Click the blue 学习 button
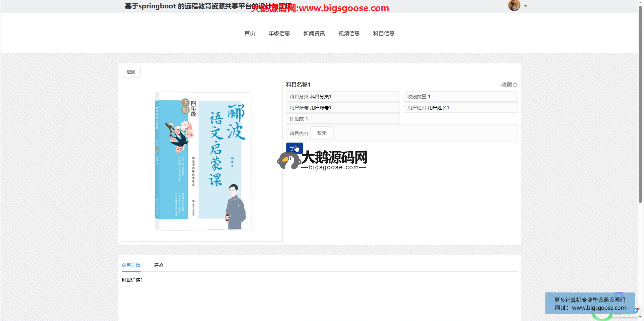This screenshot has width=644, height=321. [294, 148]
